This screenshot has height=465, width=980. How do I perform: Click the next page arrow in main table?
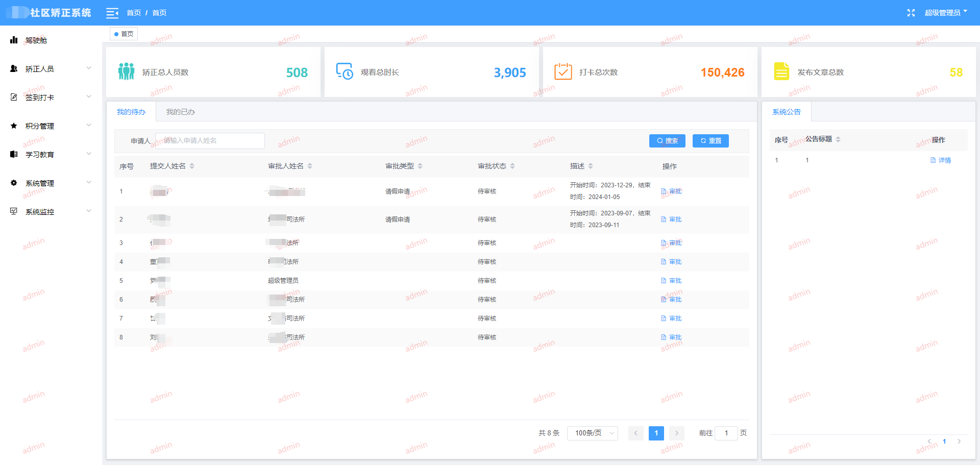pos(677,433)
